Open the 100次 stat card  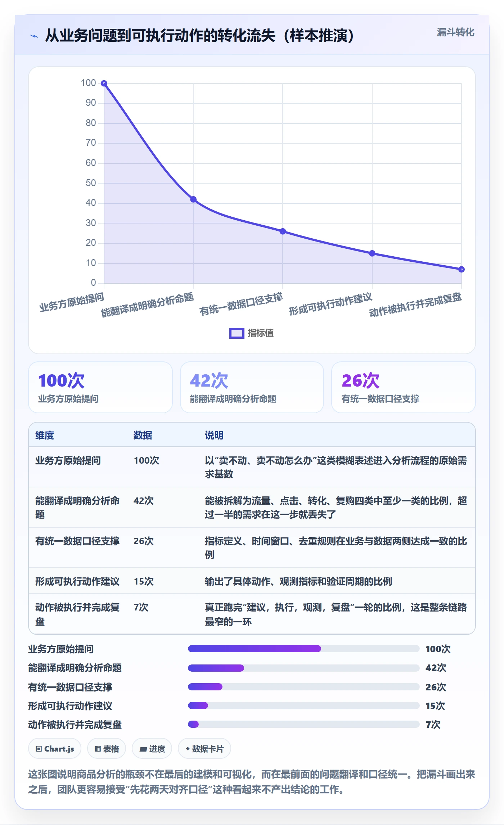tap(100, 387)
